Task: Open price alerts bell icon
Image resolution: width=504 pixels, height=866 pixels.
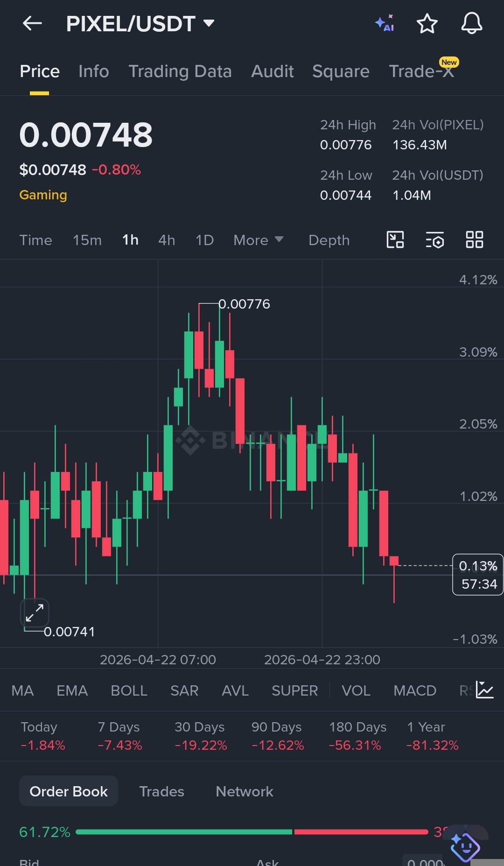Action: tap(472, 23)
